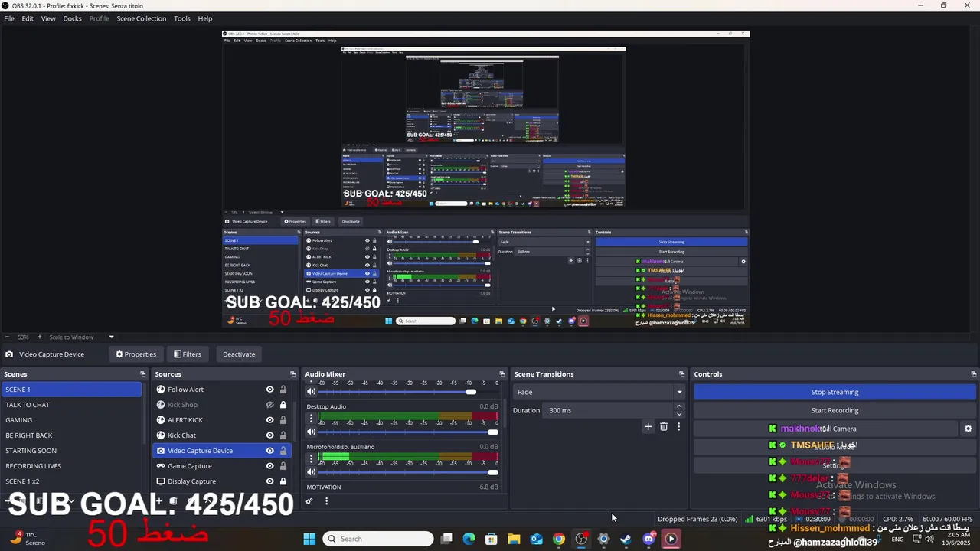This screenshot has height=551, width=980.
Task: Toggle lock on Display Capture source
Action: 283,481
